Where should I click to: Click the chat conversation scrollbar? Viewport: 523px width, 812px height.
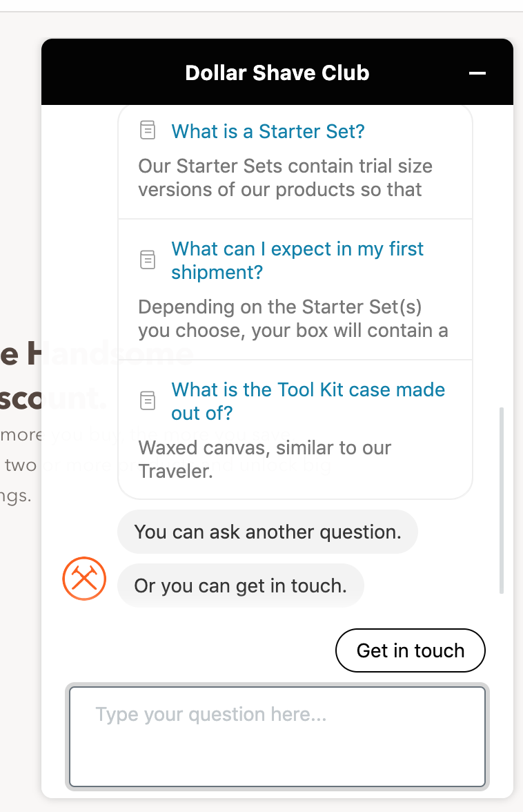pyautogui.click(x=502, y=500)
